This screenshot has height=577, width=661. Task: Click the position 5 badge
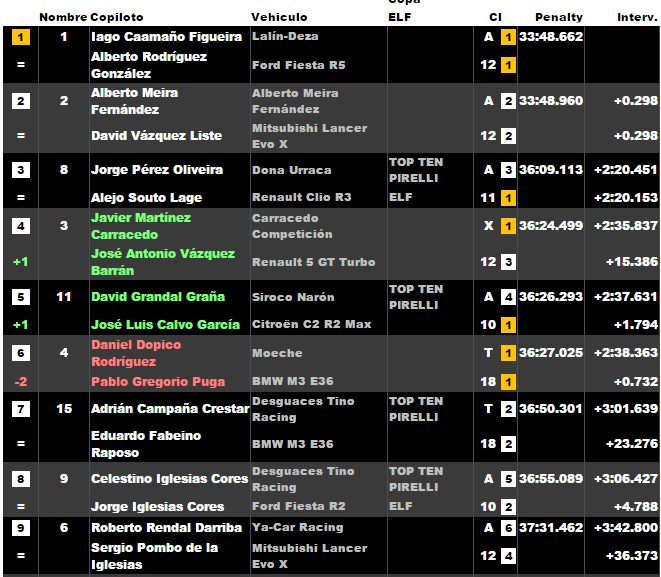pyautogui.click(x=21, y=297)
